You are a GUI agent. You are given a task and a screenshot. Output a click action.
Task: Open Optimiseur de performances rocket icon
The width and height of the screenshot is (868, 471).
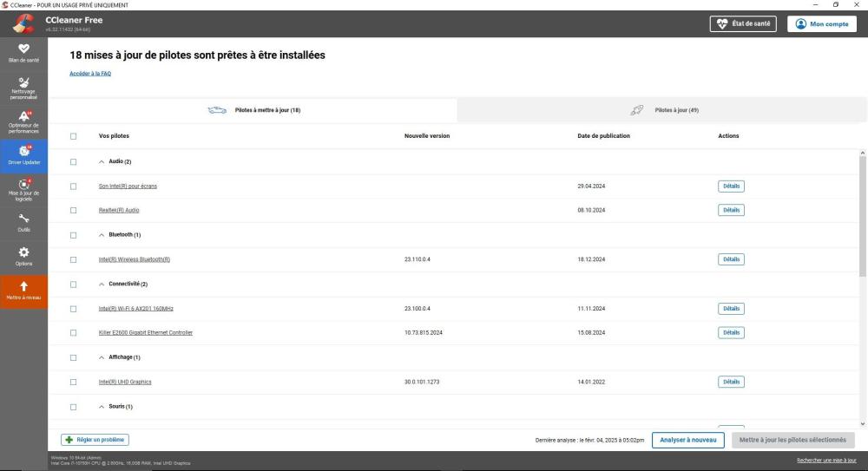coord(23,117)
